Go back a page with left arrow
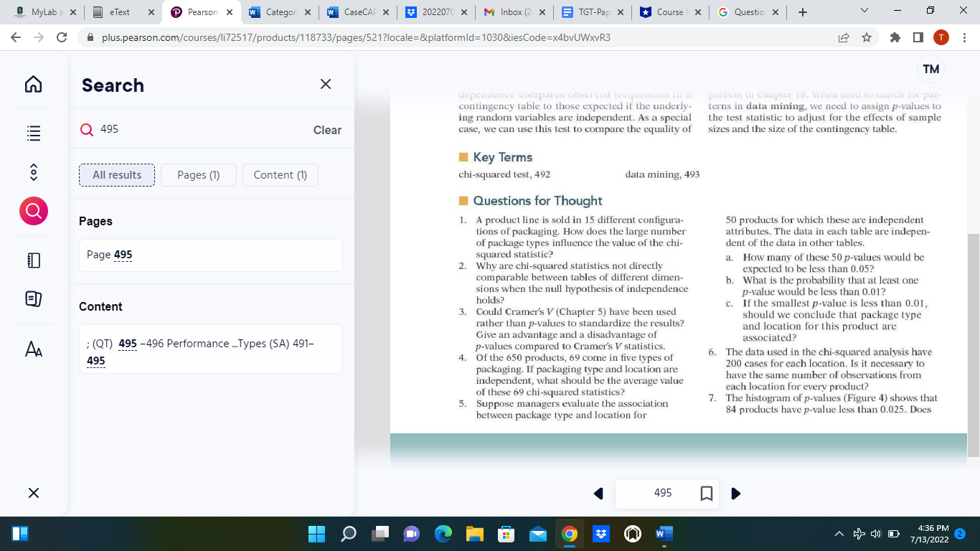Image resolution: width=980 pixels, height=551 pixels. [x=599, y=494]
